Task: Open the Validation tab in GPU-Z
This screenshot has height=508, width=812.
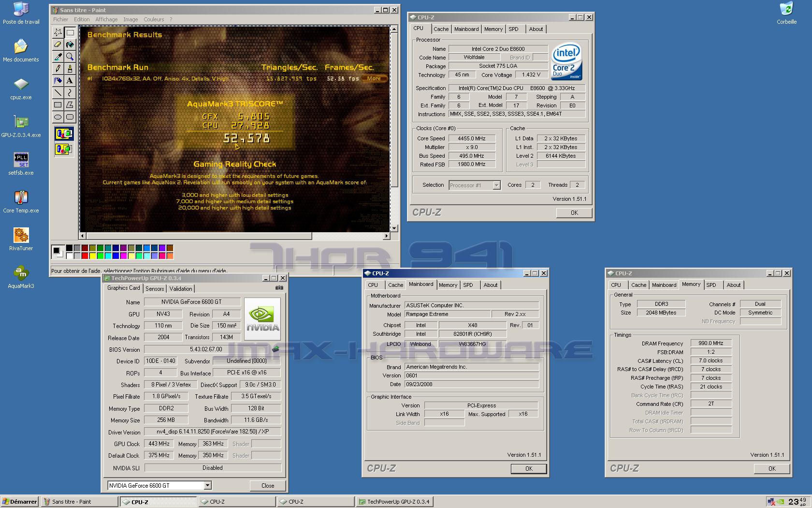Action: 181,289
